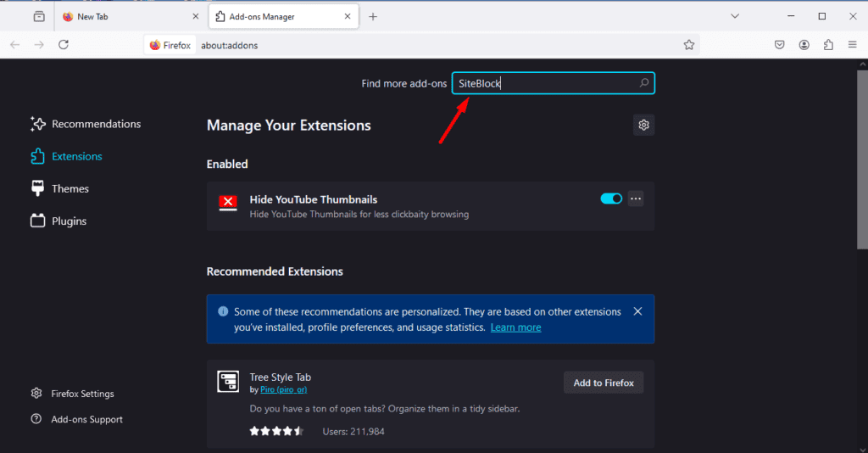Viewport: 868px width, 453px height.
Task: Bookmark this page with the star icon
Action: 689,45
